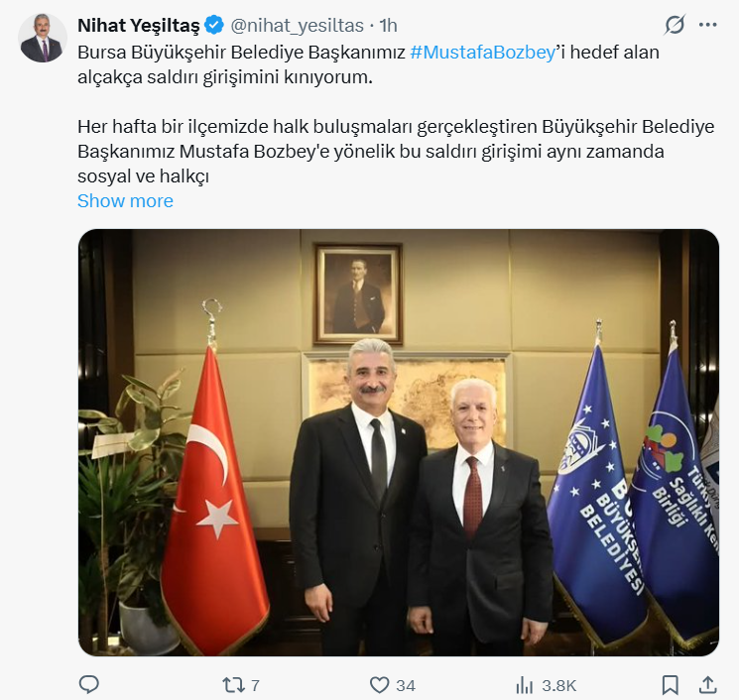Open the attached photo of two men
The width and height of the screenshot is (739, 700).
pos(399,442)
